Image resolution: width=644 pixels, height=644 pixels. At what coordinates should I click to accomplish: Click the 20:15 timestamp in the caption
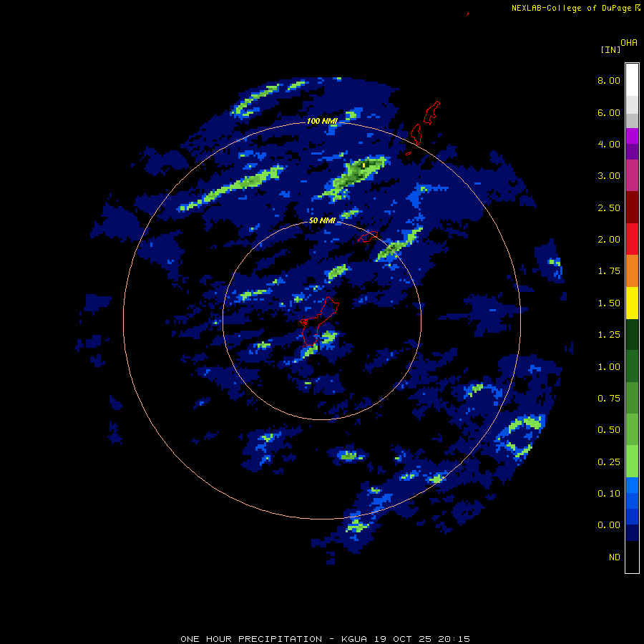coord(454,639)
